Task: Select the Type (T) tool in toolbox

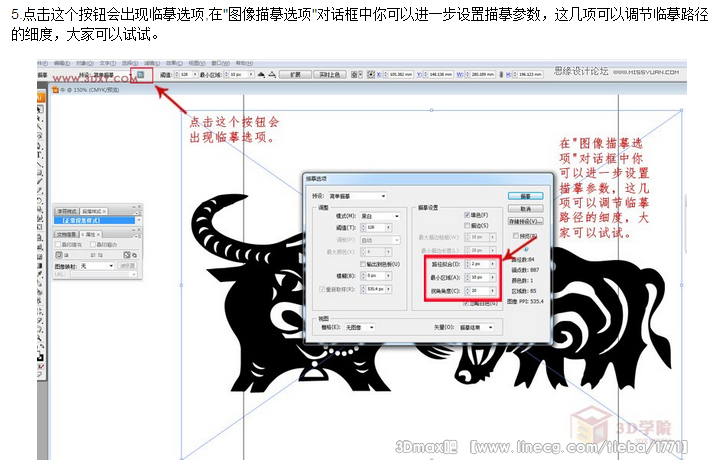Action: point(40,155)
